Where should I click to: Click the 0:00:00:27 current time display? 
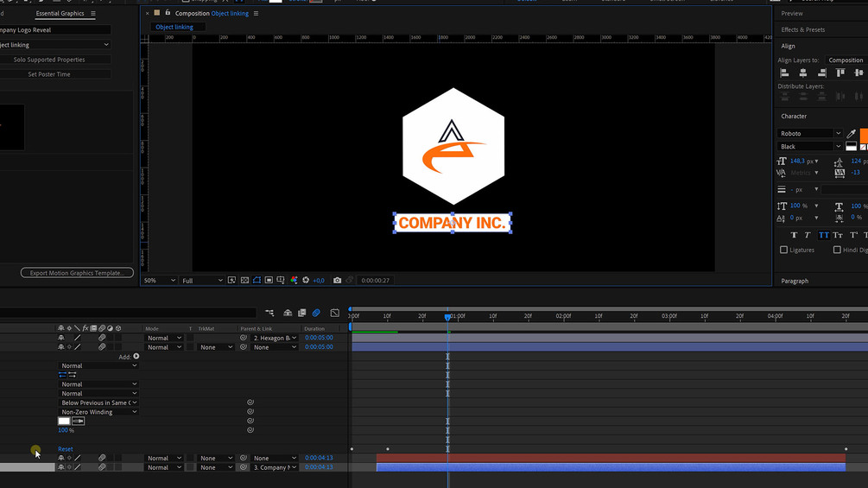(376, 281)
